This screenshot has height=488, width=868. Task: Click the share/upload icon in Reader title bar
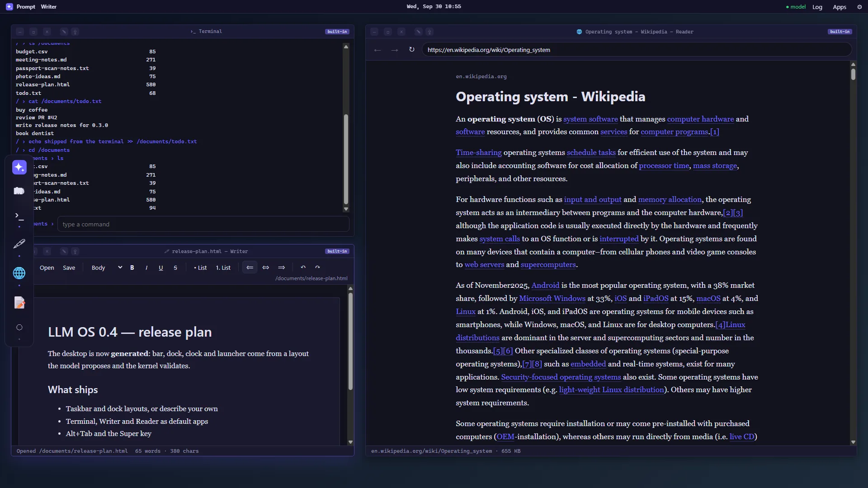tap(430, 32)
